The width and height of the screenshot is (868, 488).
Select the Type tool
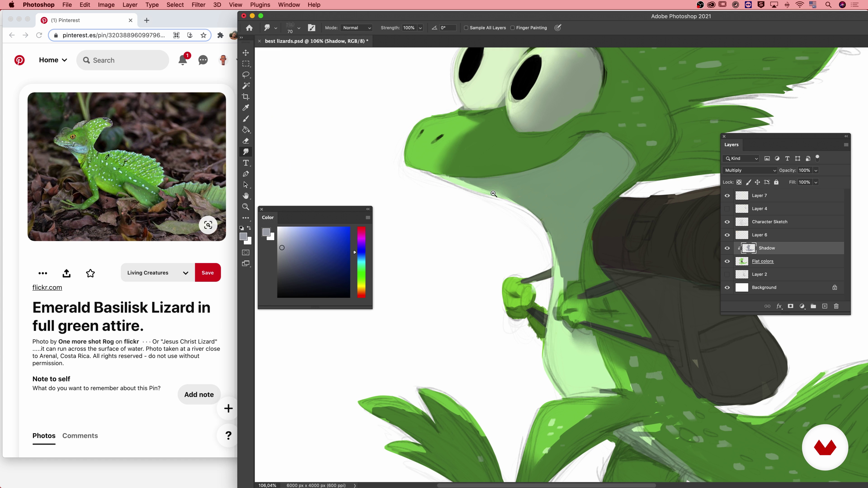[246, 163]
